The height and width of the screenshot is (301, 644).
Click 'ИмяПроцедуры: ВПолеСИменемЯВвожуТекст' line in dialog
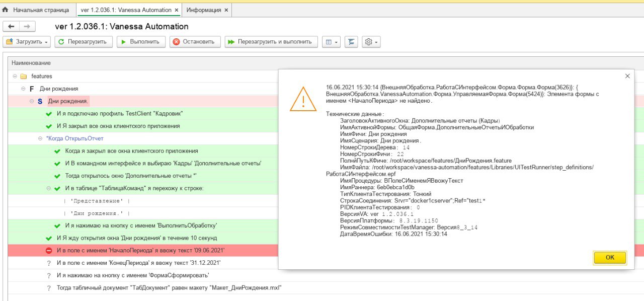(x=402, y=181)
